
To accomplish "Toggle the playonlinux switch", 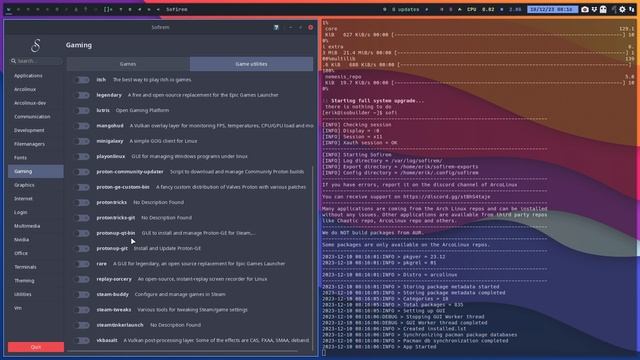I will [x=82, y=156].
